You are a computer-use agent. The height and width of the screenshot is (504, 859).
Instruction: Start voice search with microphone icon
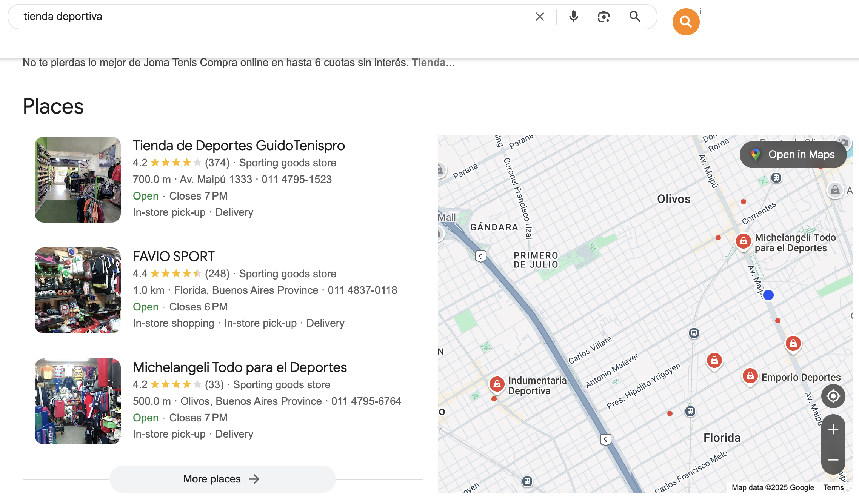(x=574, y=17)
